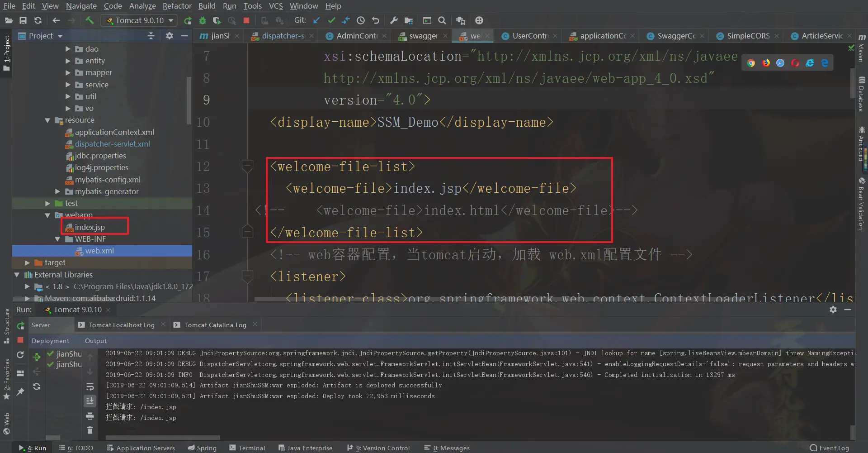The width and height of the screenshot is (868, 453).
Task: Open the Terminal tool window button
Action: point(247,448)
